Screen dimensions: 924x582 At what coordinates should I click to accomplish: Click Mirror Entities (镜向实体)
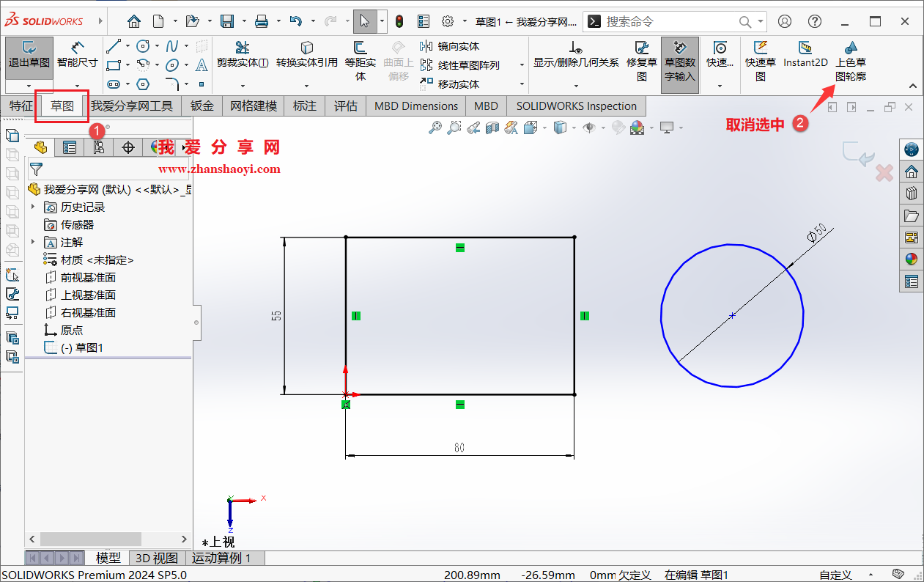point(450,46)
